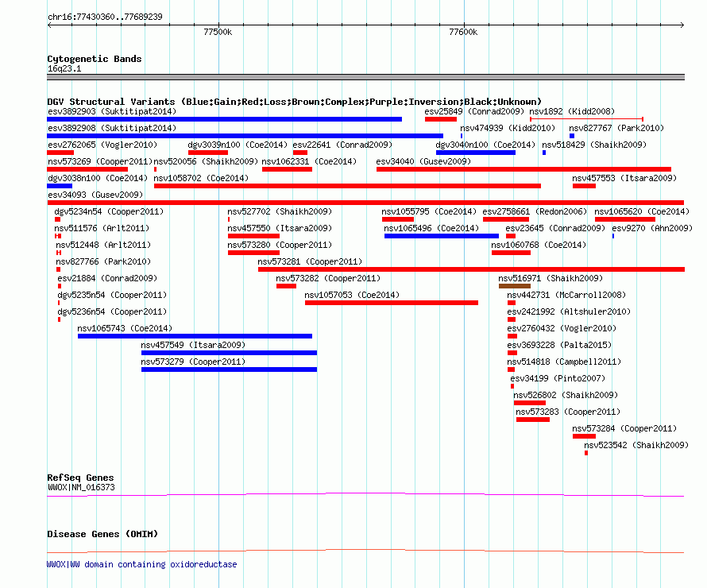
Task: Open nsv1060768 (Coe2014) variant
Action: click(539, 245)
